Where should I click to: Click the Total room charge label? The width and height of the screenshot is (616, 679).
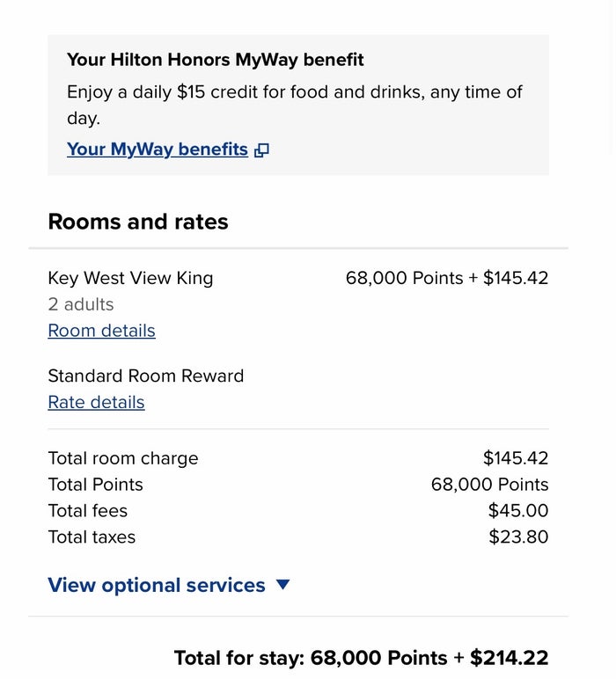[123, 458]
